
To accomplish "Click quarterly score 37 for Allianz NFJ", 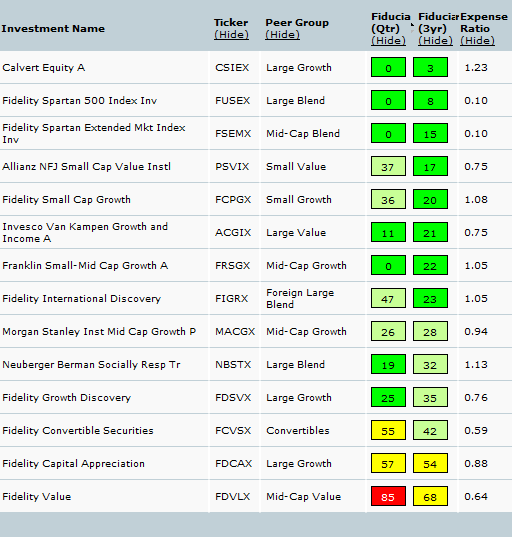I will click(388, 166).
